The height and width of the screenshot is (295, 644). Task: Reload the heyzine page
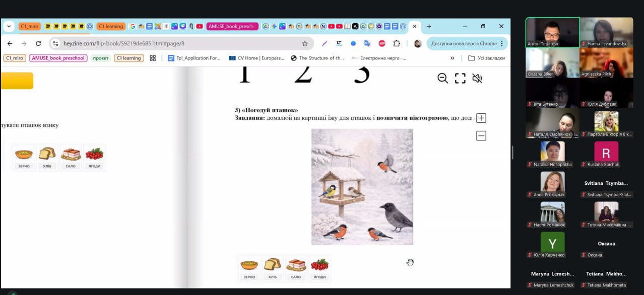click(38, 44)
